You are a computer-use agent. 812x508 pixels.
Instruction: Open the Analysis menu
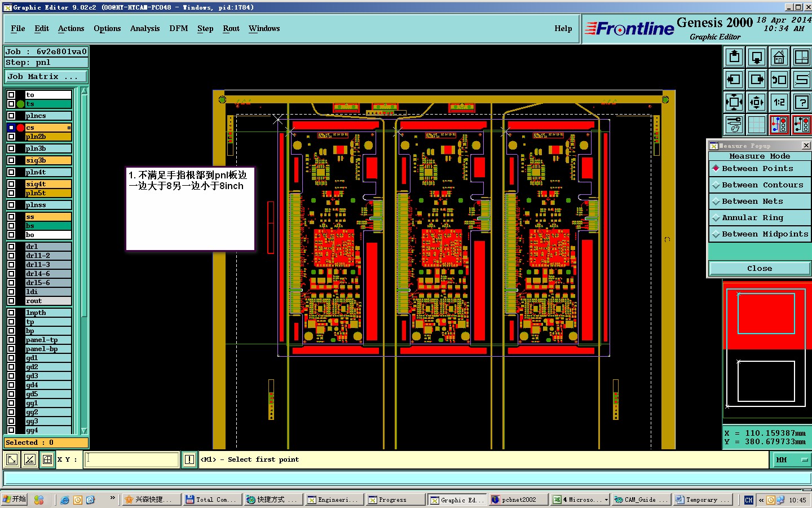145,28
